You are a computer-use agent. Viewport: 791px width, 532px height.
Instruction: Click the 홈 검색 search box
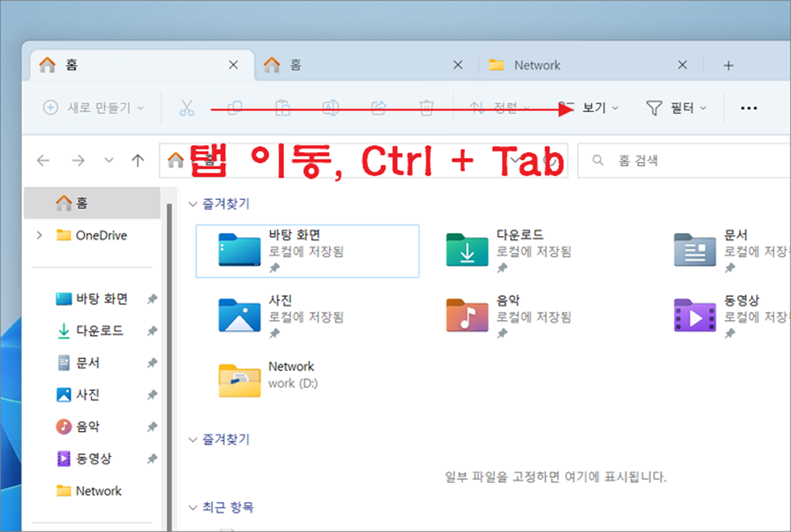click(x=684, y=161)
